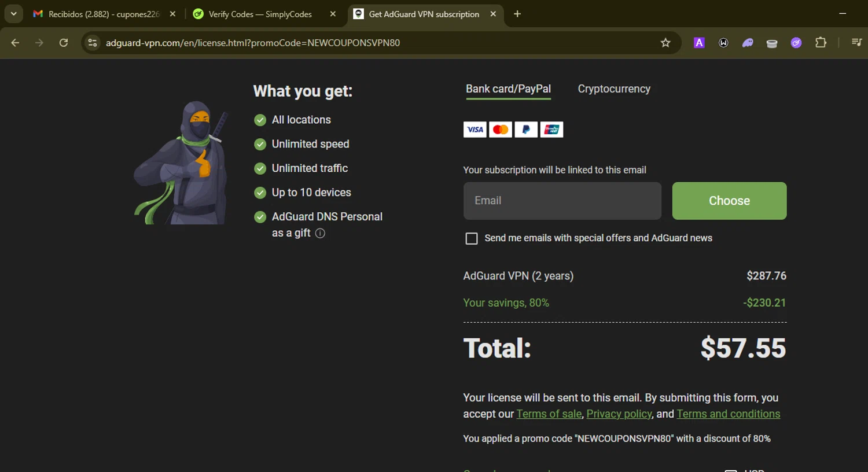Reload the AdGuard VPN page

(x=64, y=43)
